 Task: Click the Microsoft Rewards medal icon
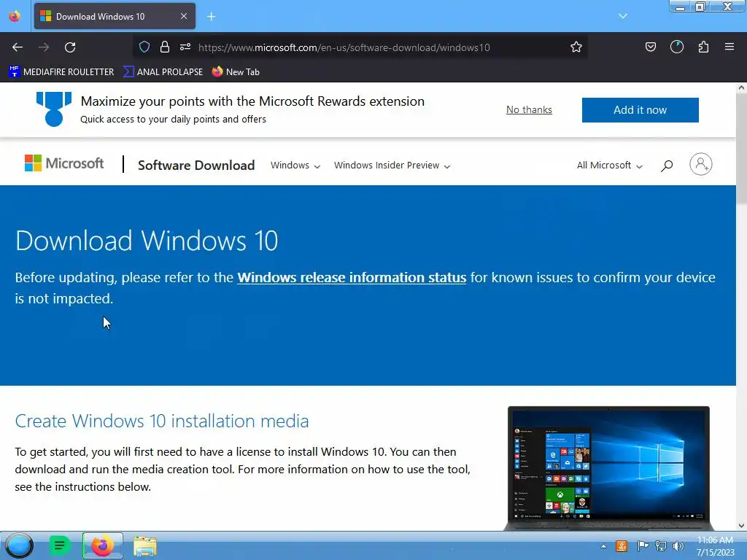[54, 109]
